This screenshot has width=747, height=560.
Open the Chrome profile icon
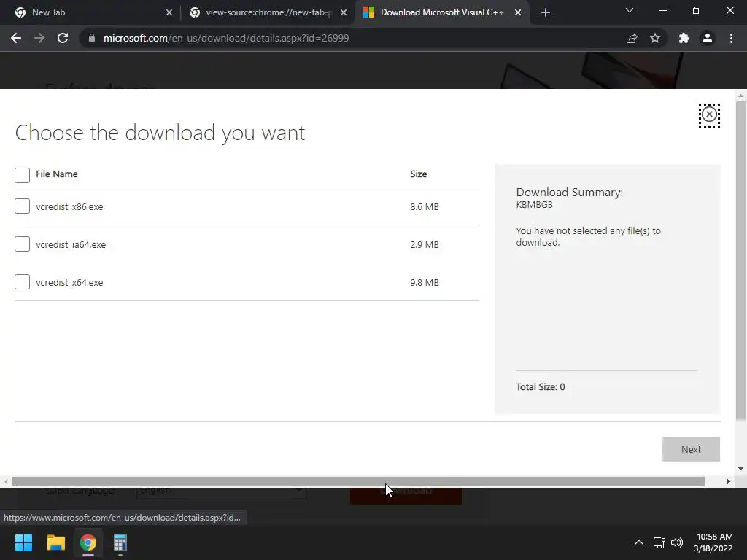pos(708,38)
